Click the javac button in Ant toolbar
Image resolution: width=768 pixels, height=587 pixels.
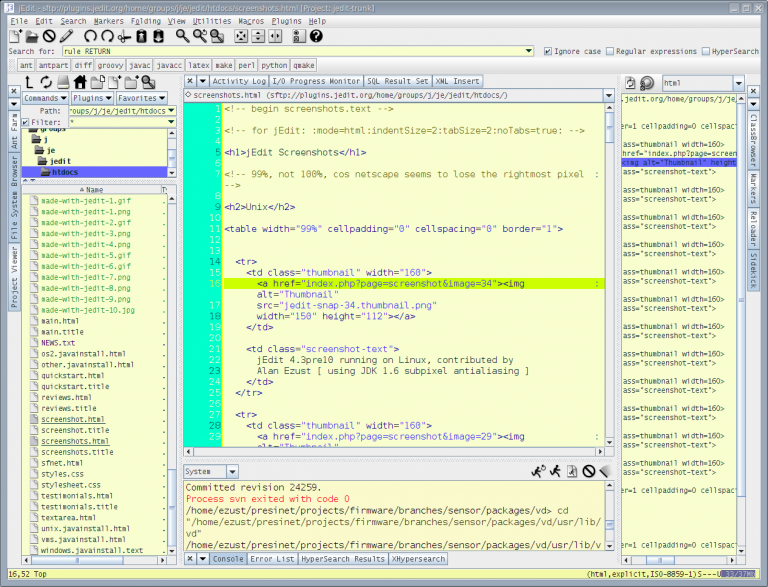140,65
